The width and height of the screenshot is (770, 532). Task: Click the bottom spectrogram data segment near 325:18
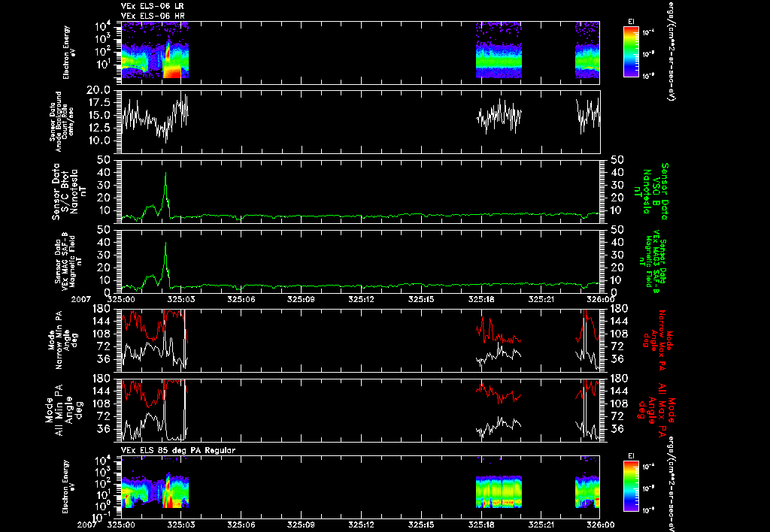(499, 491)
